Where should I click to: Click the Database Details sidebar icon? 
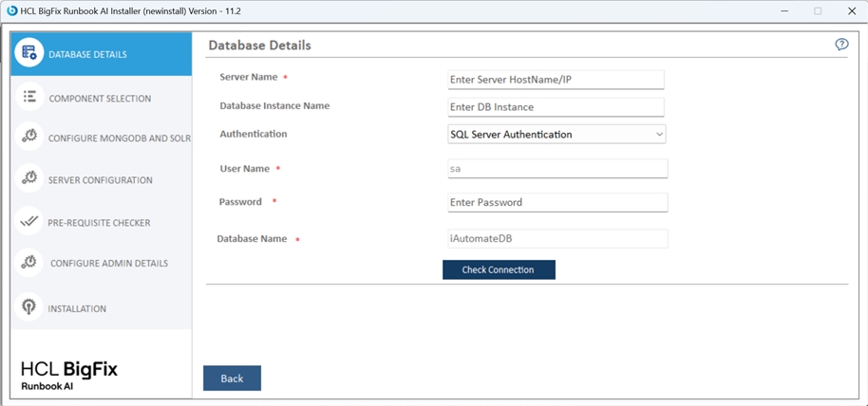(29, 54)
